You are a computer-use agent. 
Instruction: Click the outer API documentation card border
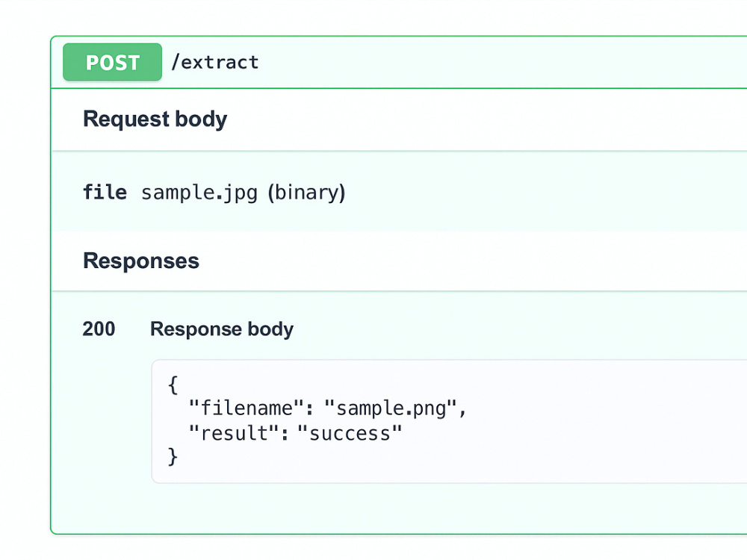point(51,284)
